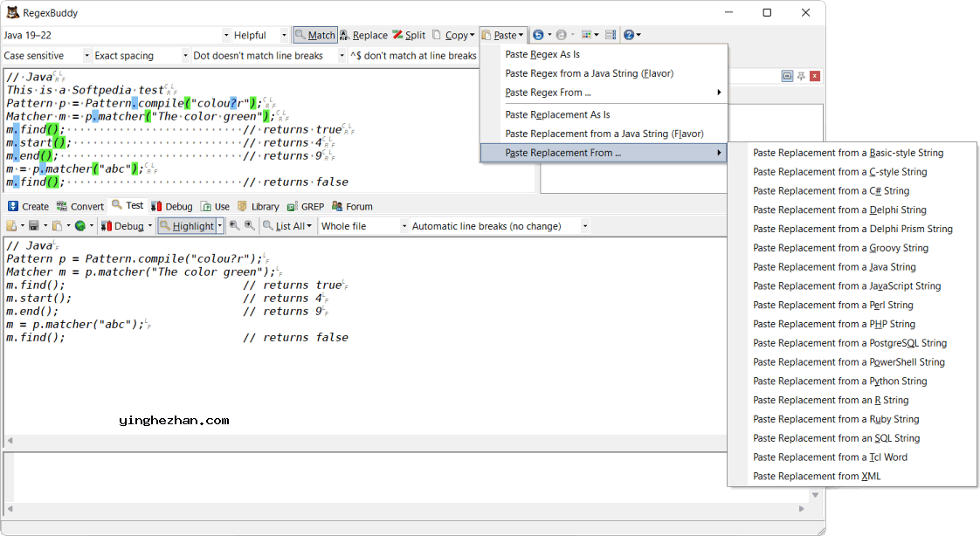Screen dimensions: 980x536
Task: Click the New test file icon
Action: pyautogui.click(x=12, y=226)
